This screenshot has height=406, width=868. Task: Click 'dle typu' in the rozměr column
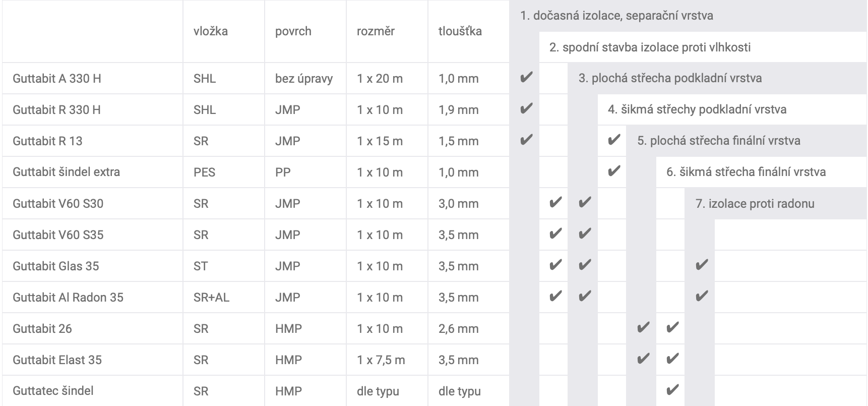(378, 391)
